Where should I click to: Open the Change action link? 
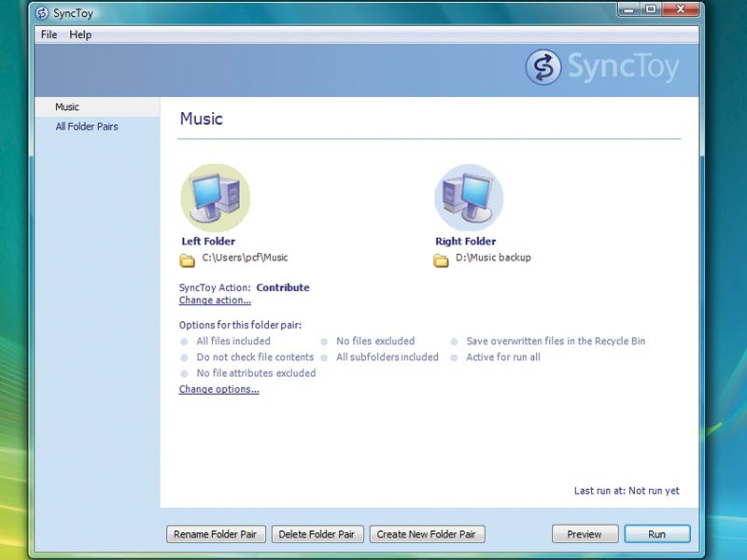(215, 301)
